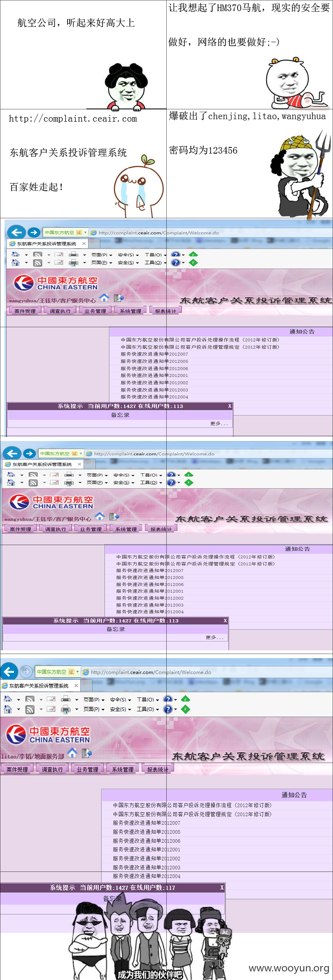The width and height of the screenshot is (333, 980).
Task: Open 服务快速改进通知单2012007 in topmost capture
Action: click(x=154, y=354)
